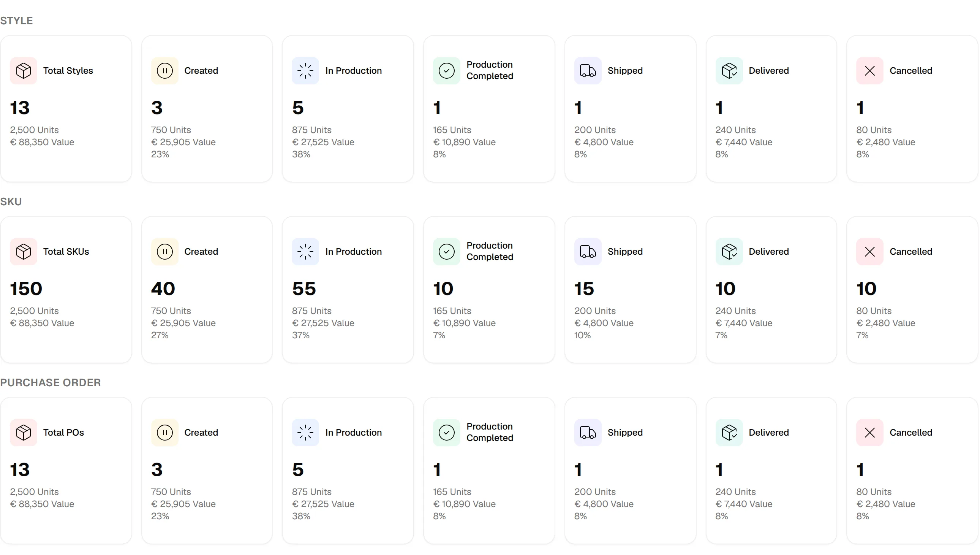The width and height of the screenshot is (980, 555).
Task: Open the Purchase Order Shipped card label
Action: [x=625, y=433]
